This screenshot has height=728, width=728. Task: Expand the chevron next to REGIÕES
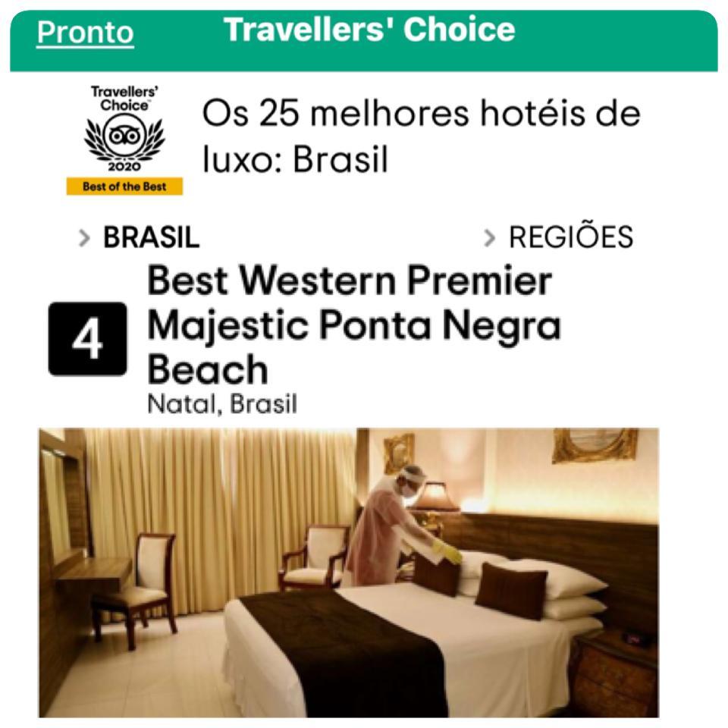click(x=489, y=238)
